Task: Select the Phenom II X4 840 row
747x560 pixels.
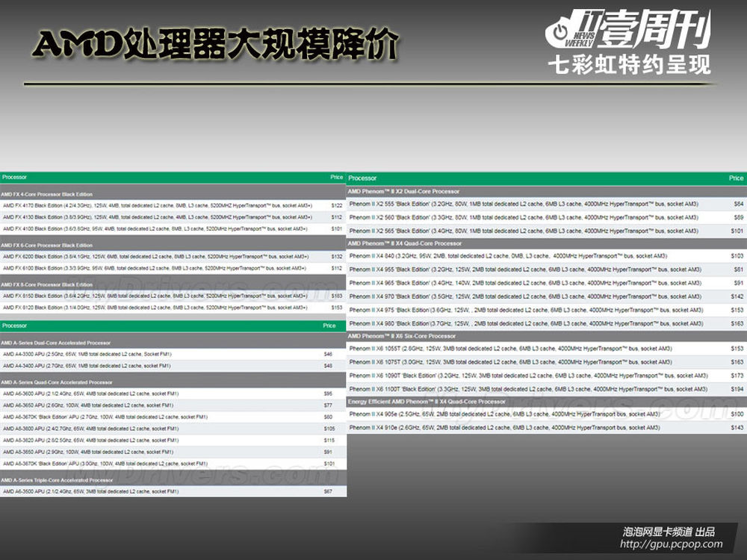Action: (x=547, y=256)
